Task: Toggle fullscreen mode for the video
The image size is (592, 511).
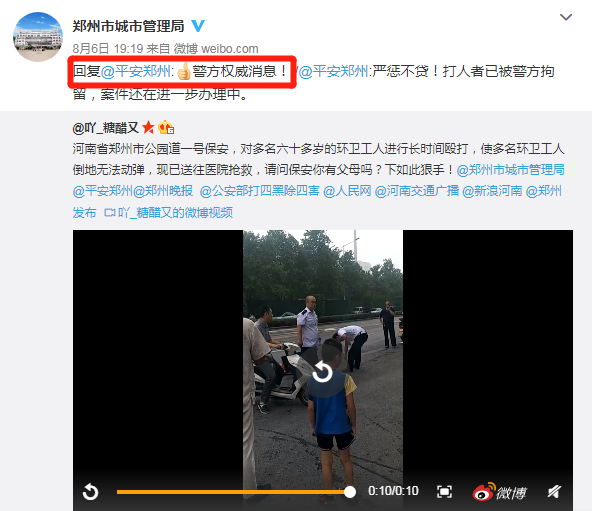Action: (444, 492)
